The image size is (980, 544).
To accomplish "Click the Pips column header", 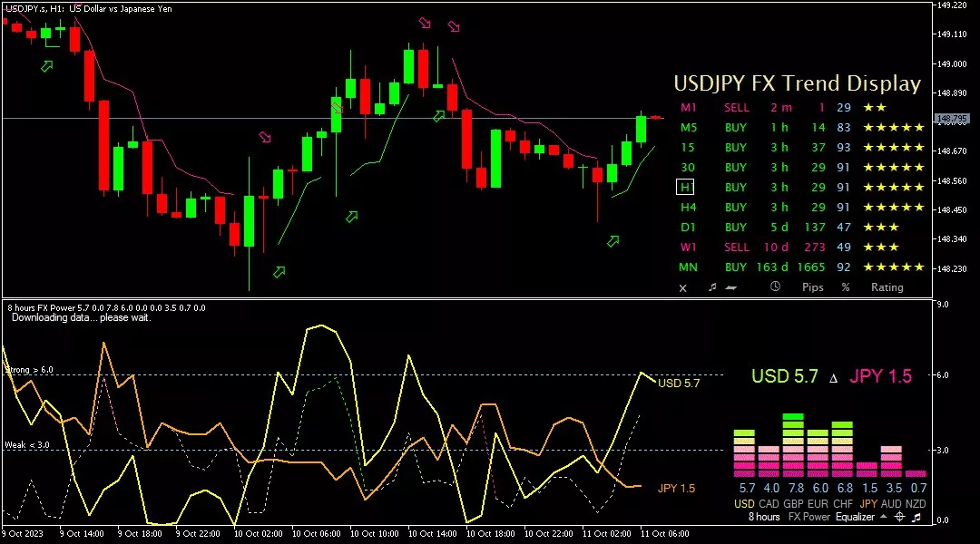I will [x=813, y=287].
